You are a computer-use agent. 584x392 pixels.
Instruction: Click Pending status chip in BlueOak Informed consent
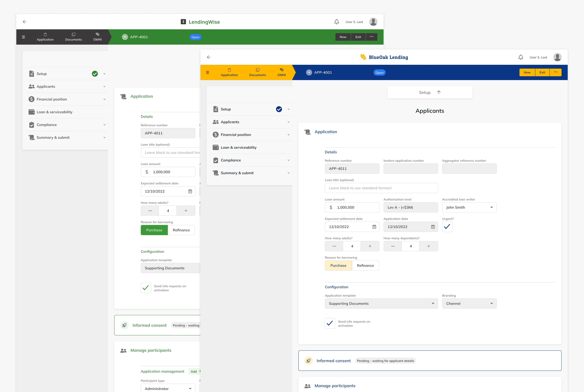[385, 361]
